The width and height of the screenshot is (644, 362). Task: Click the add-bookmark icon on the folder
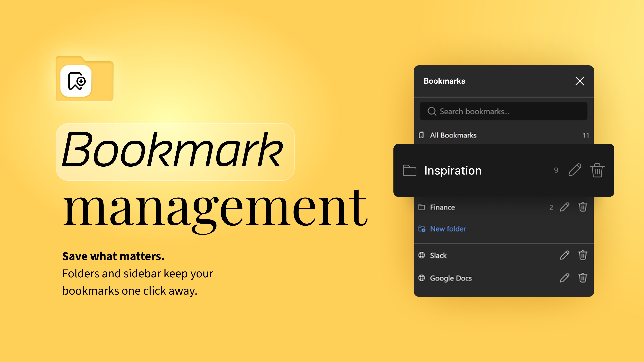click(x=76, y=81)
